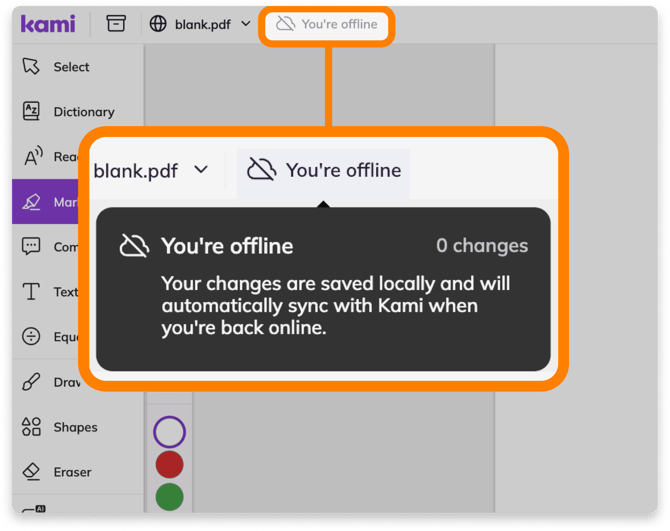Image resolution: width=670 pixels, height=531 pixels.
Task: Select the Drawing brush tool icon
Action: [x=31, y=381]
